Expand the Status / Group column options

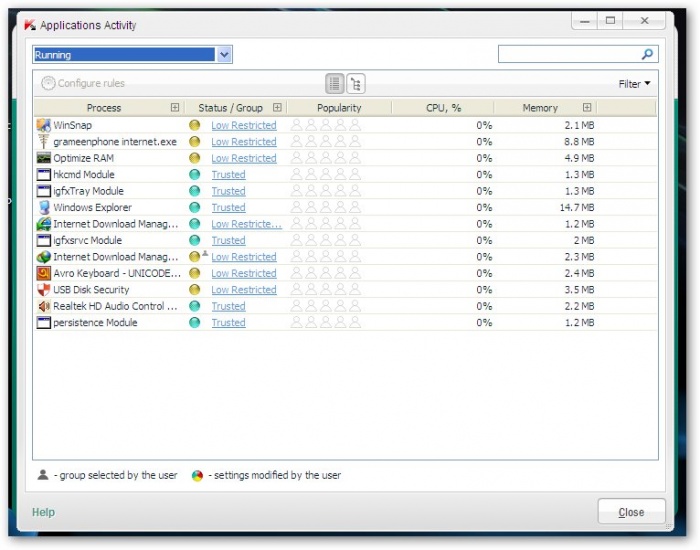click(277, 108)
